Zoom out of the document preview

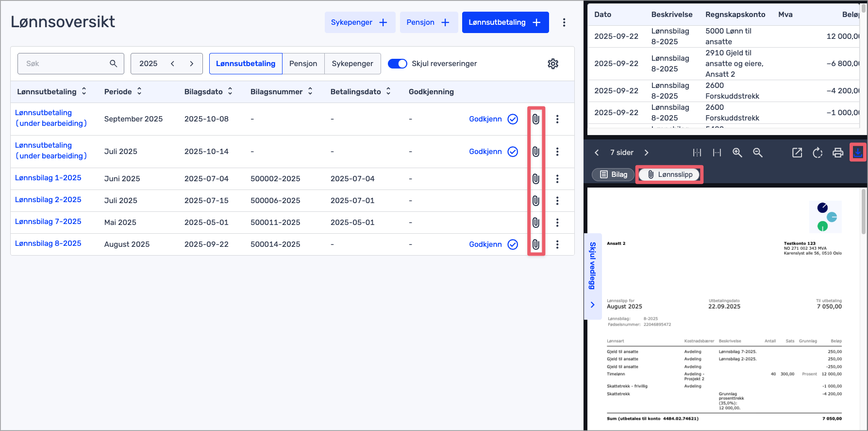coord(757,153)
